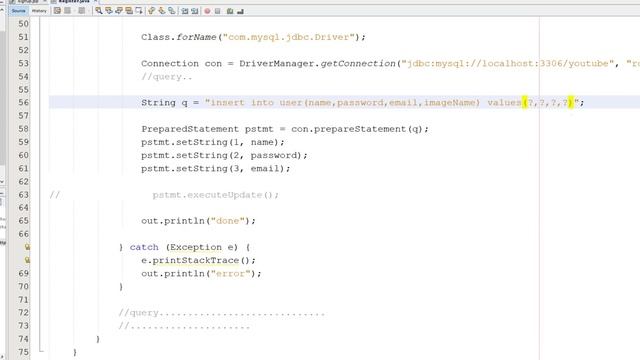Image resolution: width=640 pixels, height=360 pixels.
Task: Click the Toggle Bookmark icon
Action: (x=172, y=11)
